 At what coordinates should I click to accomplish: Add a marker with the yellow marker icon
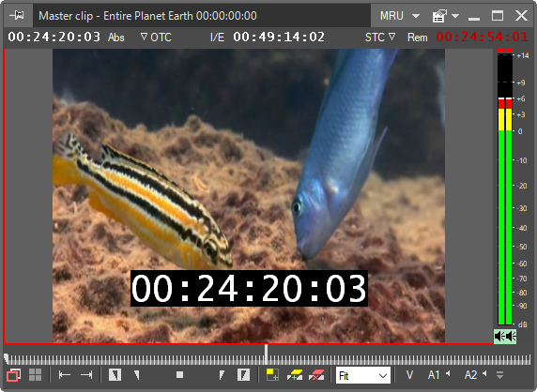pyautogui.click(x=295, y=375)
